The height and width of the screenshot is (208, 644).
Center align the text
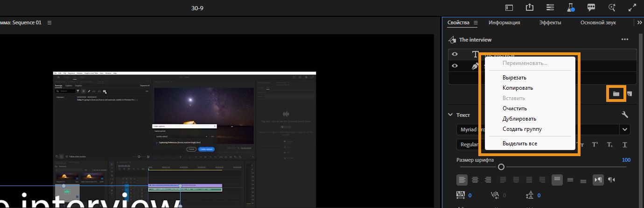coord(475,179)
